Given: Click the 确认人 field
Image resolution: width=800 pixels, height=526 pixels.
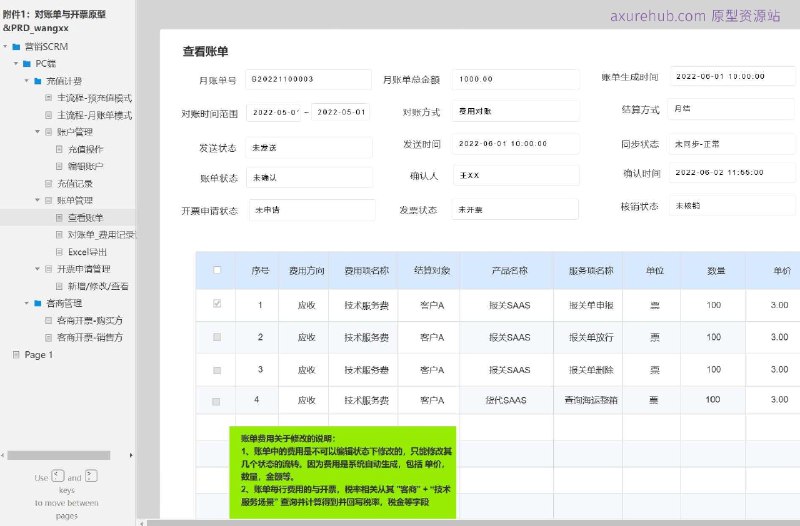Looking at the screenshot, I should [x=516, y=176].
